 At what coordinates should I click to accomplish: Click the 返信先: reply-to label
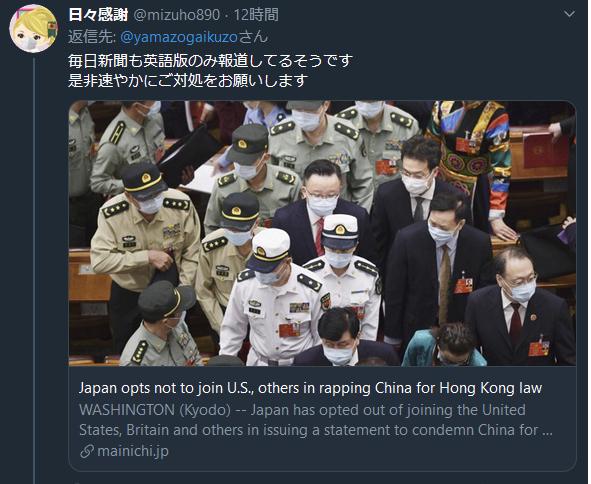tap(92, 37)
